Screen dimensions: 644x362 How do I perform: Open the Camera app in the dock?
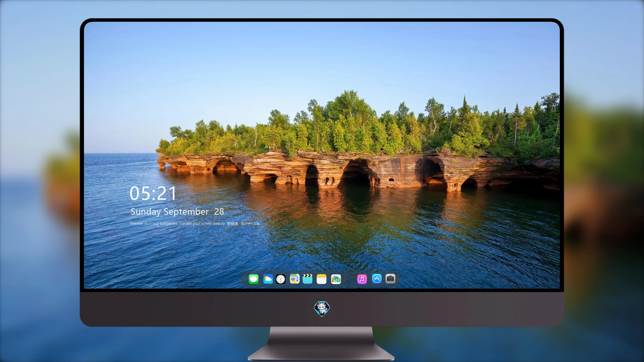click(x=390, y=279)
